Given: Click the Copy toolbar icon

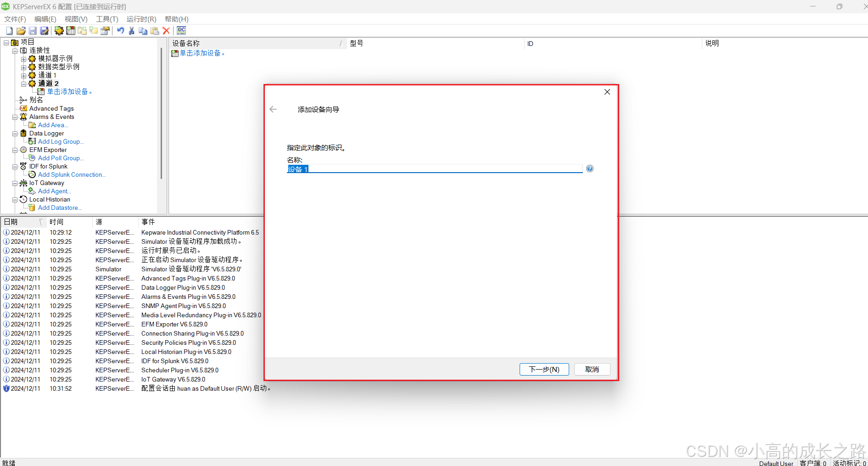Looking at the screenshot, I should point(143,31).
